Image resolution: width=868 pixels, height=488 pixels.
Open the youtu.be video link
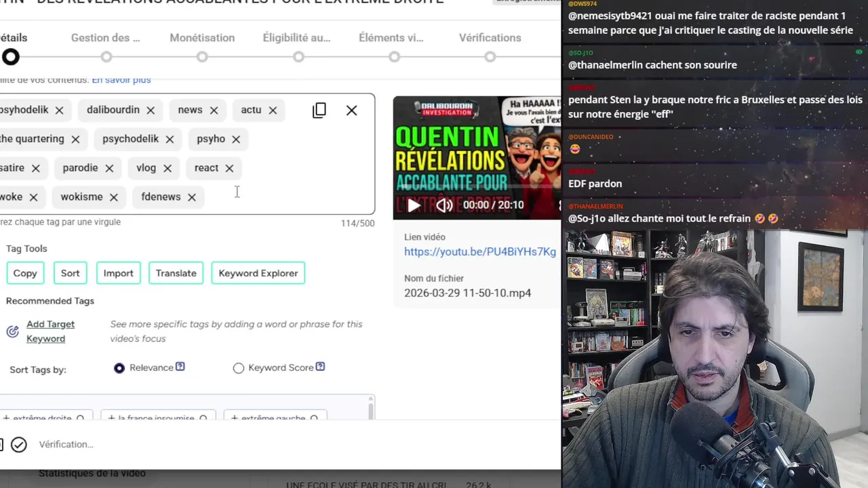point(480,251)
